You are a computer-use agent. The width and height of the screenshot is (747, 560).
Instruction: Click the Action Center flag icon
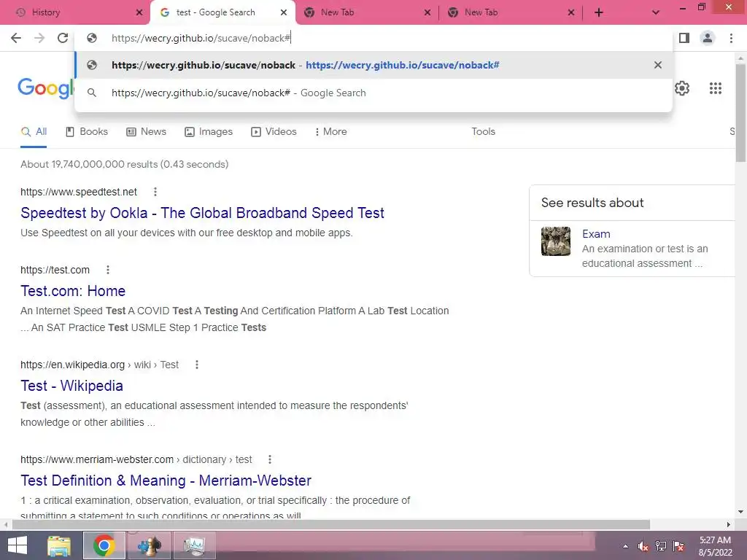tap(678, 546)
